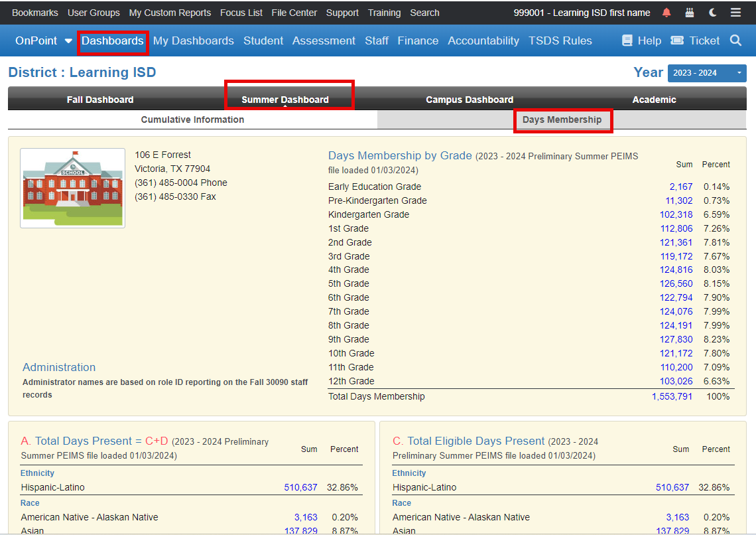Open the Finance menu

[418, 40]
